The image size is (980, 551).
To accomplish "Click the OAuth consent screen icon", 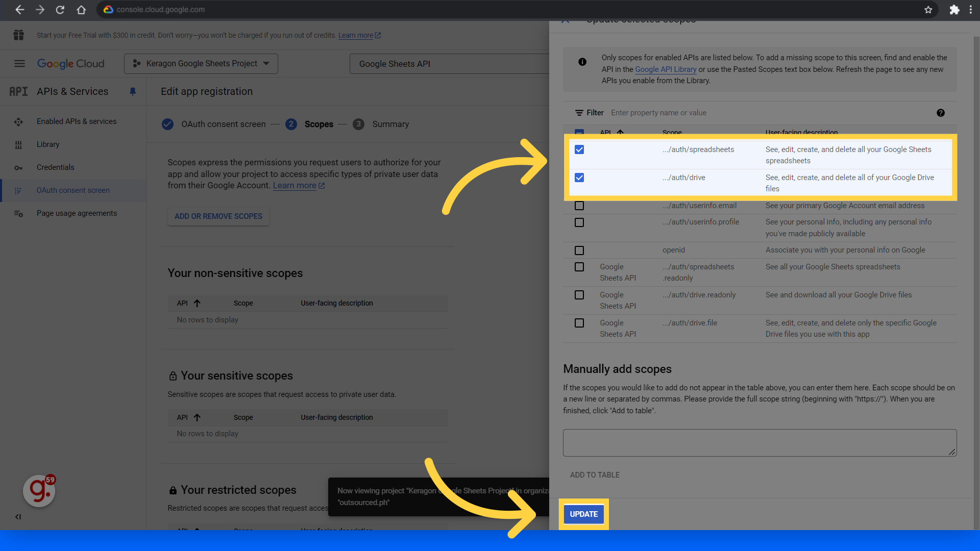I will click(18, 191).
